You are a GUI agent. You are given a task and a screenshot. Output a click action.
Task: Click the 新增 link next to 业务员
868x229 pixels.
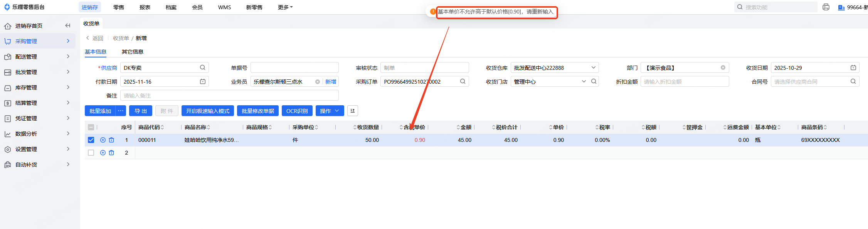(331, 82)
